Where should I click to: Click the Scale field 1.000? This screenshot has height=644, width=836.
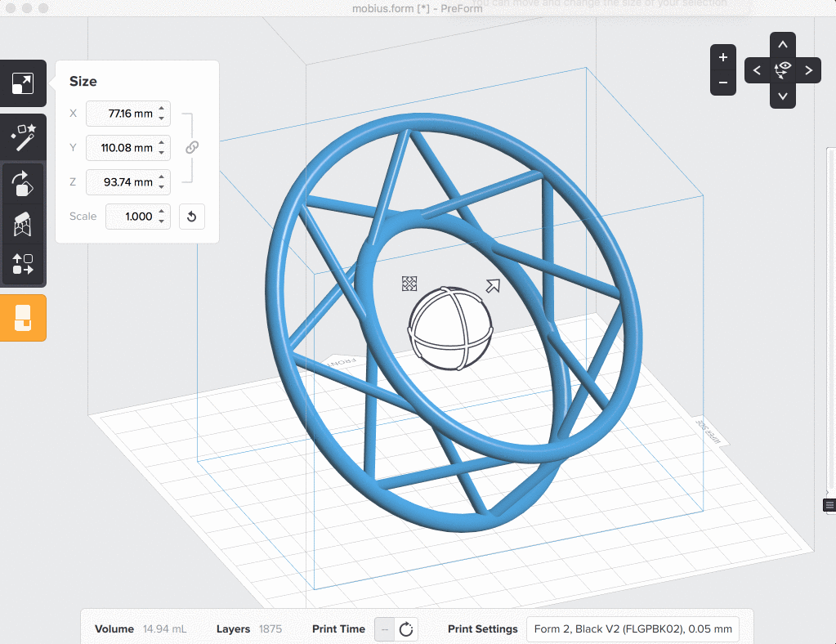coord(137,217)
